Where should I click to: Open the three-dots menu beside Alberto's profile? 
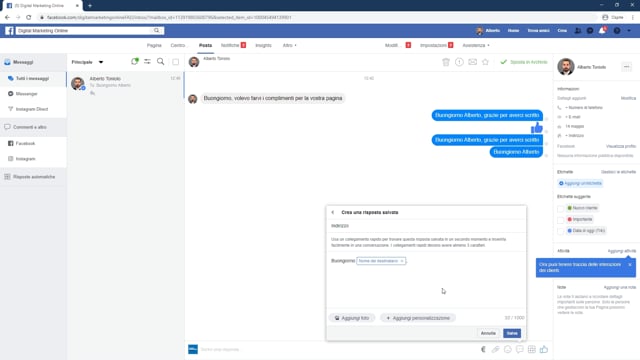coord(627,67)
